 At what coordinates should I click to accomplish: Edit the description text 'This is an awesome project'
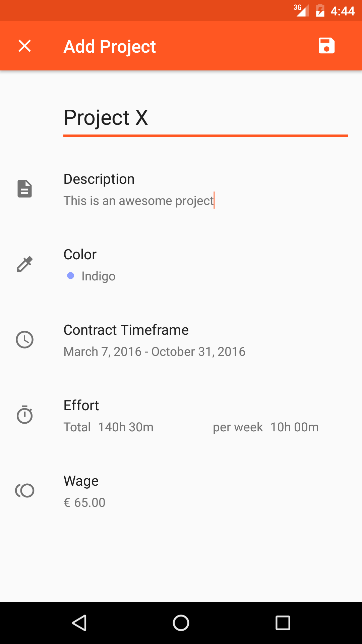coord(139,201)
